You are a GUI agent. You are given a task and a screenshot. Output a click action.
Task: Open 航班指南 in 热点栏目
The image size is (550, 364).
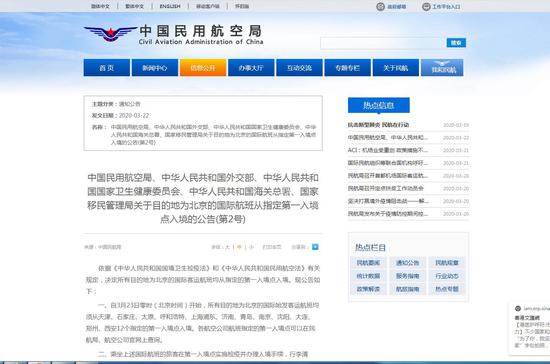tap(408, 289)
